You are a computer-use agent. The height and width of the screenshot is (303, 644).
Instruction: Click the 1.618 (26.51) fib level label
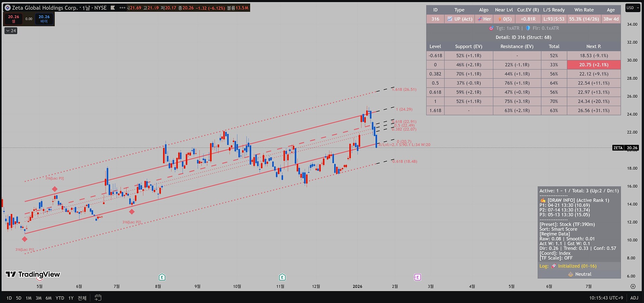click(x=404, y=89)
